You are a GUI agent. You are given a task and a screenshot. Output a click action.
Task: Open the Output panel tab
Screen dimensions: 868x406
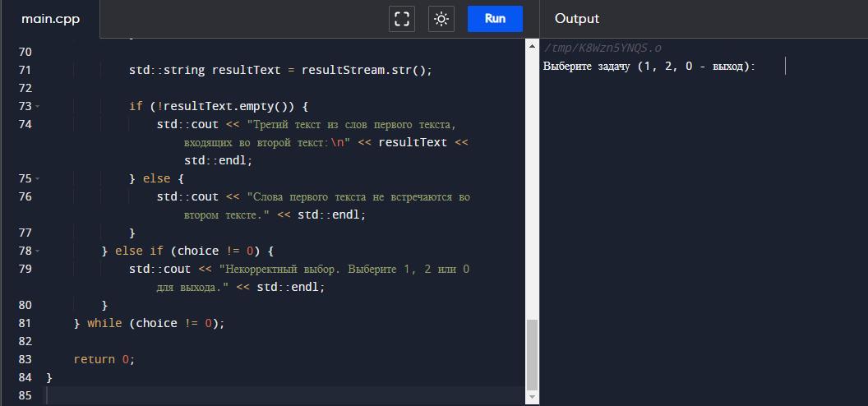click(577, 19)
